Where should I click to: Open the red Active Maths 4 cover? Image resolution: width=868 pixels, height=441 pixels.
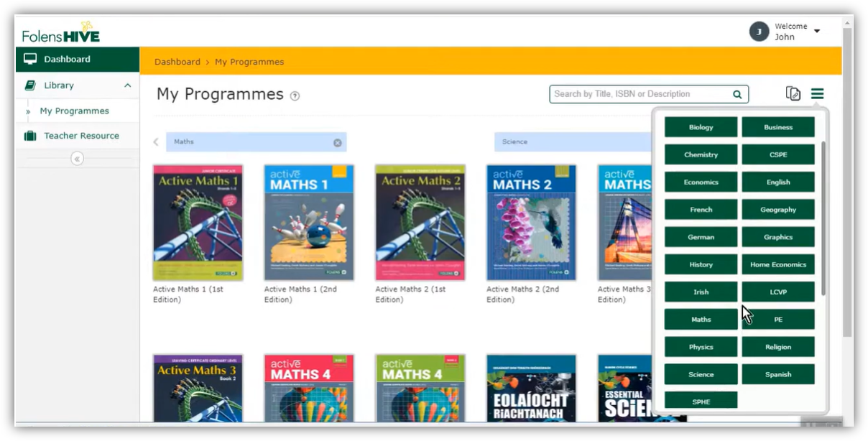tap(309, 388)
